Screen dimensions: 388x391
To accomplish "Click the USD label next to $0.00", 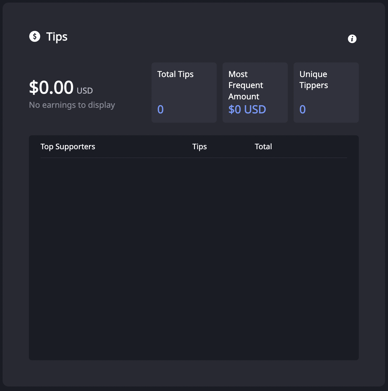I will tap(85, 91).
